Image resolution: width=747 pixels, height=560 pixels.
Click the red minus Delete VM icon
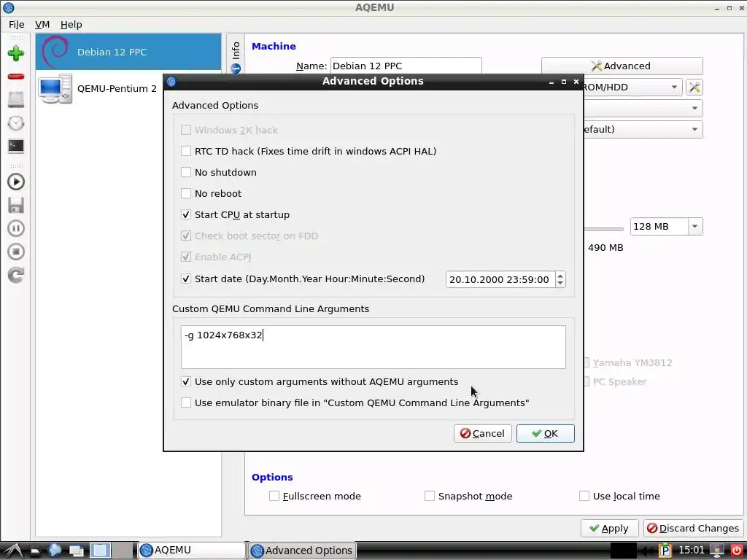tap(16, 76)
